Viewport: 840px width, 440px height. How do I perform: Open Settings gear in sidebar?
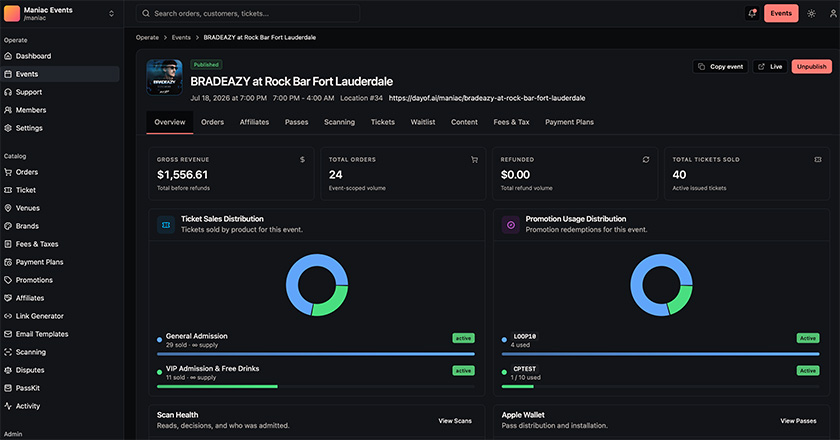8,128
